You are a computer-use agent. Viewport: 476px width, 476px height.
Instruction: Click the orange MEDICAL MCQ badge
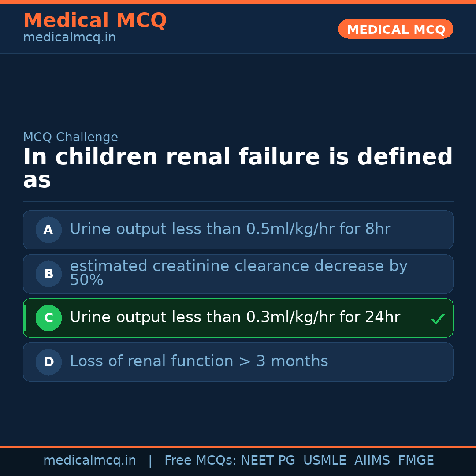[395, 29]
